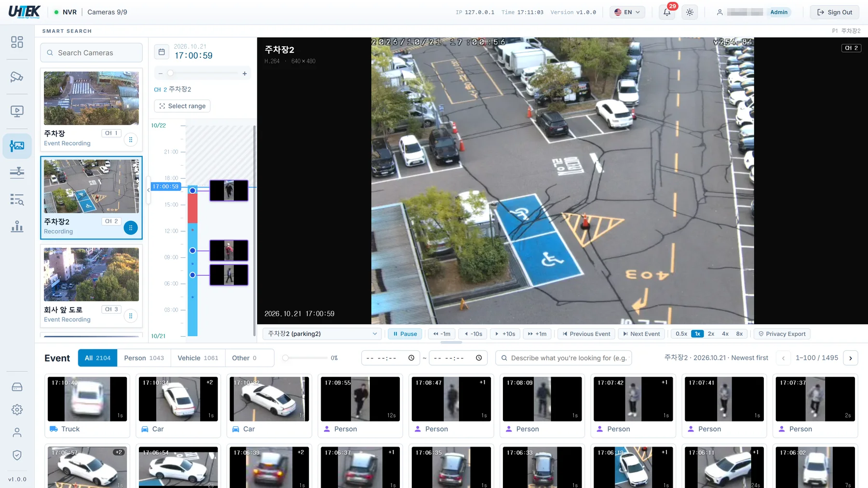Set playback speed to 8x

tap(739, 334)
